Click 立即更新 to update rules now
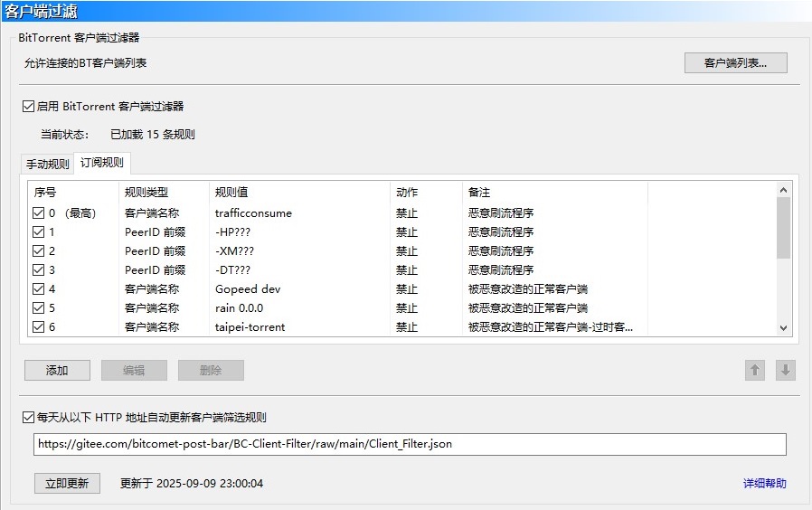The width and height of the screenshot is (812, 510). (x=67, y=484)
